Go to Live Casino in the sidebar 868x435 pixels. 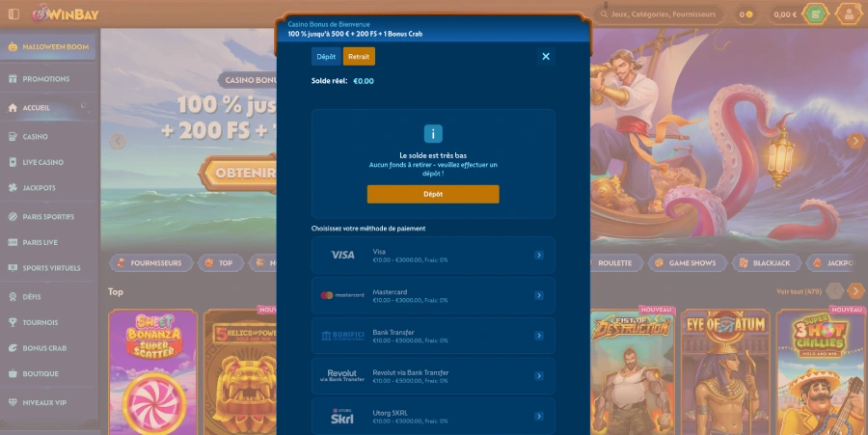click(x=42, y=162)
